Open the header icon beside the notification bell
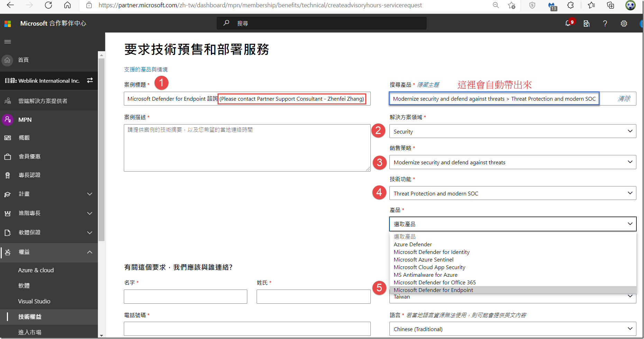Screen dimensions: 644x339 click(x=587, y=24)
